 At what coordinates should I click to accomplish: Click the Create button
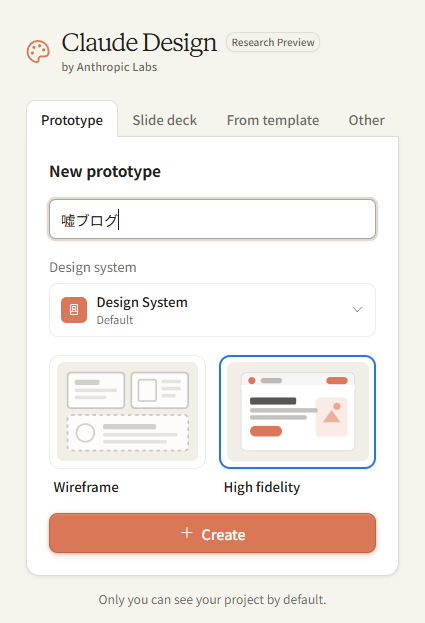[212, 533]
